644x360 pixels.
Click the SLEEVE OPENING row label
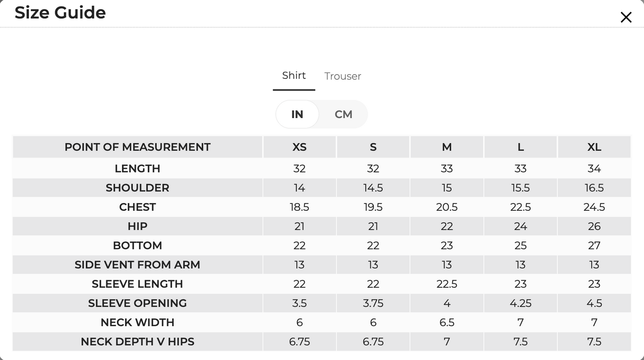(x=137, y=303)
